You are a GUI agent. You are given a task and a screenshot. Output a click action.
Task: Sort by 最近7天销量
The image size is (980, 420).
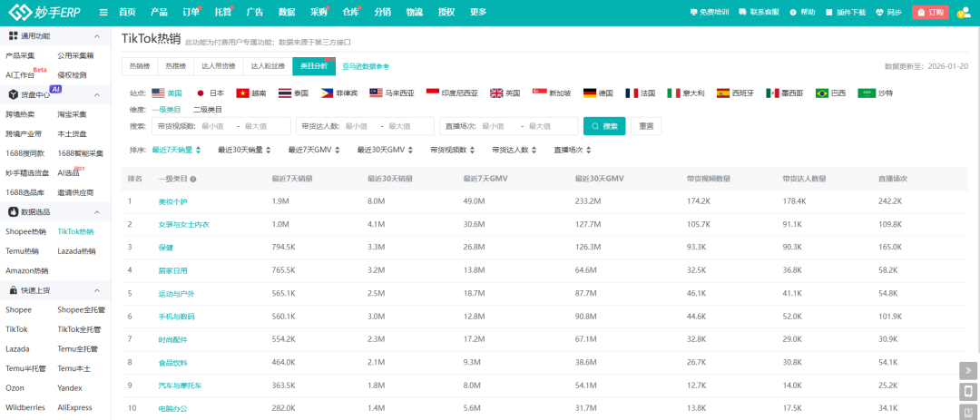pos(176,150)
